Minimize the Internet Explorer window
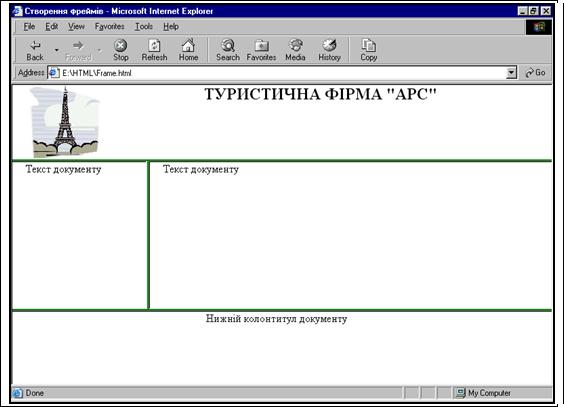This screenshot has height=407, width=564. click(x=523, y=11)
